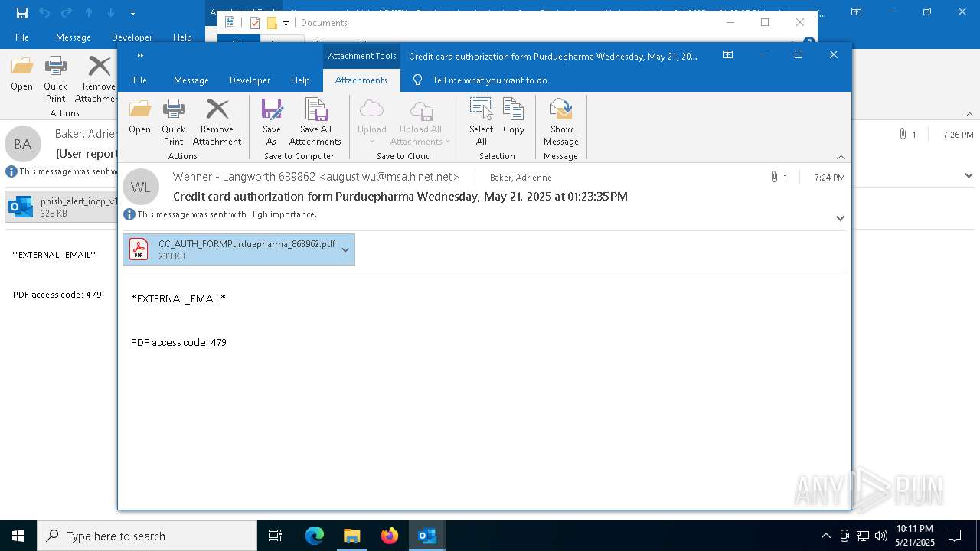Launch Firefox from the taskbar
Screen dimensions: 980x551
point(390,536)
